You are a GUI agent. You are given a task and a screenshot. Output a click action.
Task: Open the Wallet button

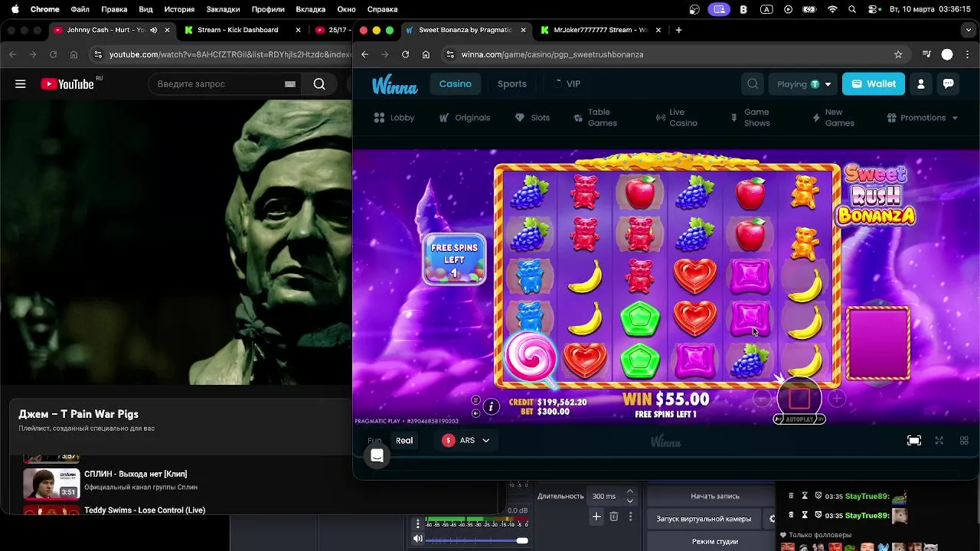coord(874,84)
